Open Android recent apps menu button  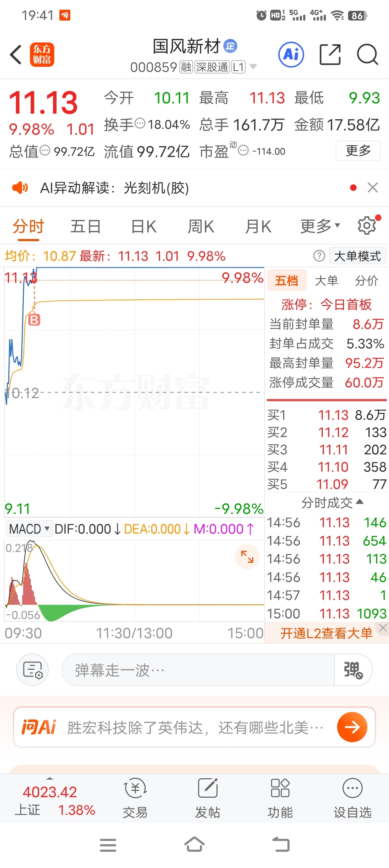point(108,845)
